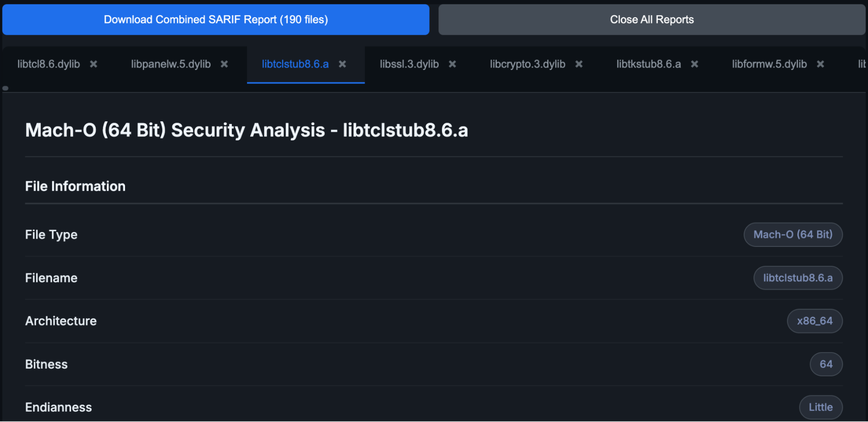Viewport: 868px width, 422px height.
Task: Click the libtclstub8.6.a filename badge
Action: [798, 278]
